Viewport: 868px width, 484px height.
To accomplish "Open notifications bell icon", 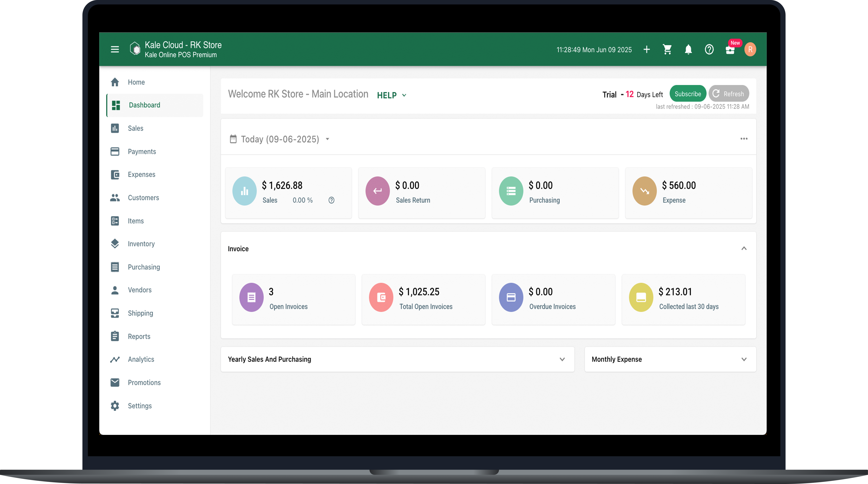I will 688,50.
